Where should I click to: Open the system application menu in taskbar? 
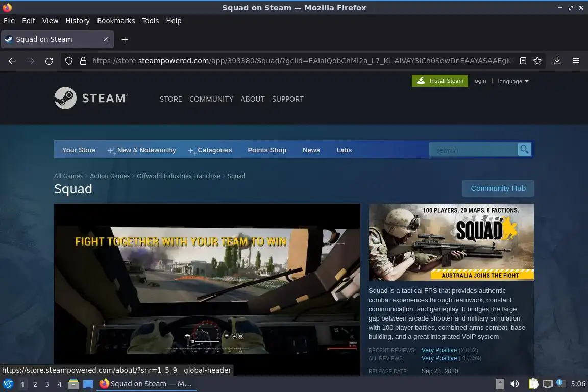point(8,384)
